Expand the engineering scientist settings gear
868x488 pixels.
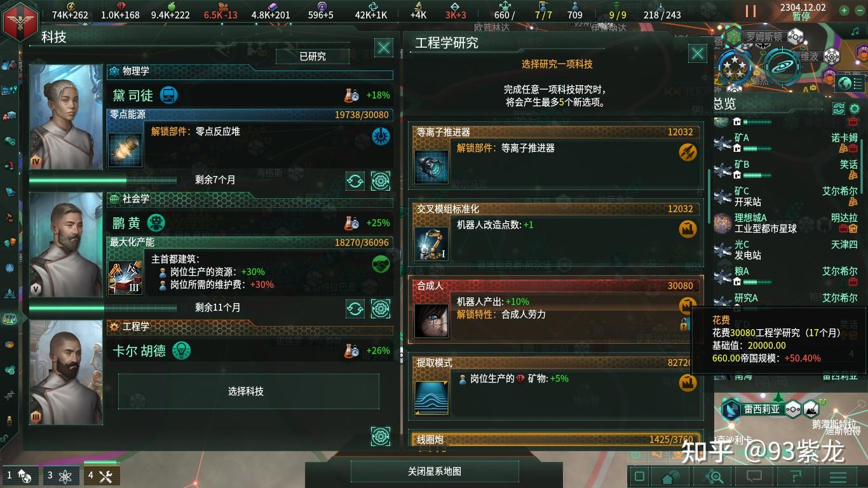click(381, 436)
